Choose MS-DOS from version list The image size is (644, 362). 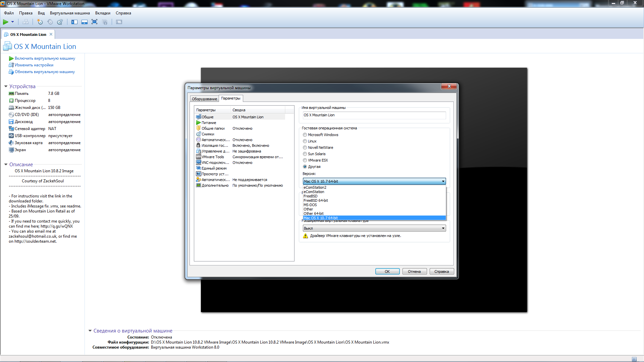coord(374,205)
